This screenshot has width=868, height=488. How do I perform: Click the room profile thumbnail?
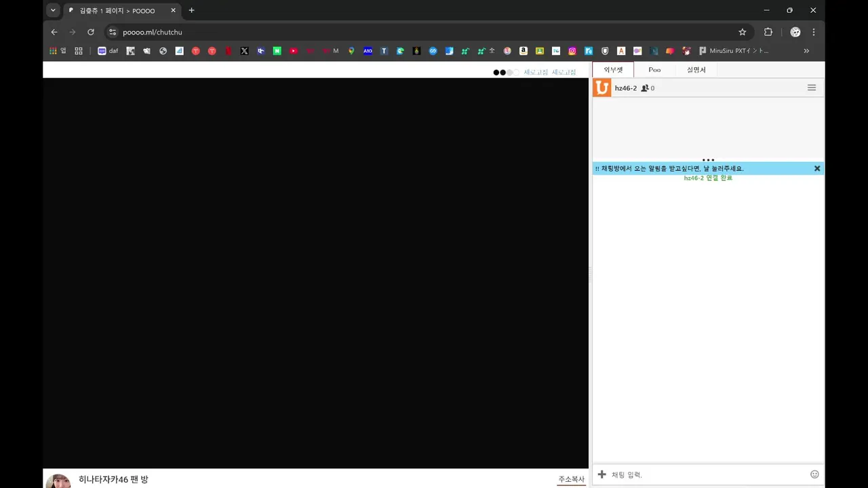pos(58,481)
